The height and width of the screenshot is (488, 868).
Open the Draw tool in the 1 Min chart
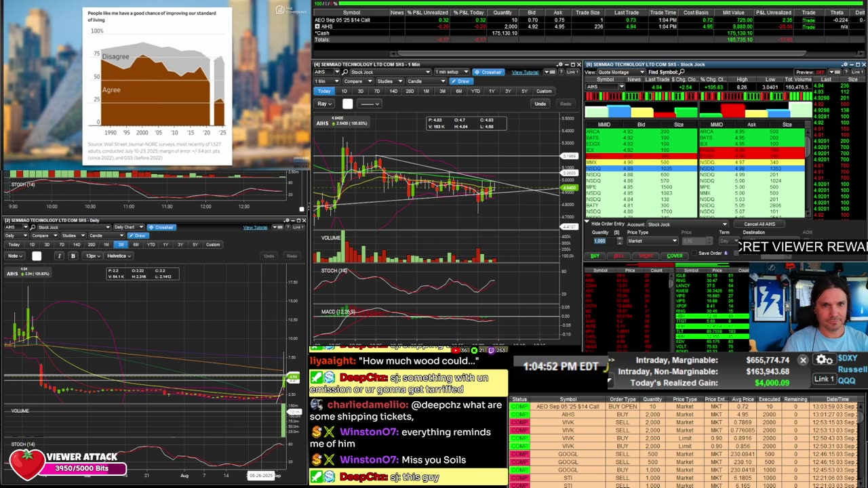460,81
